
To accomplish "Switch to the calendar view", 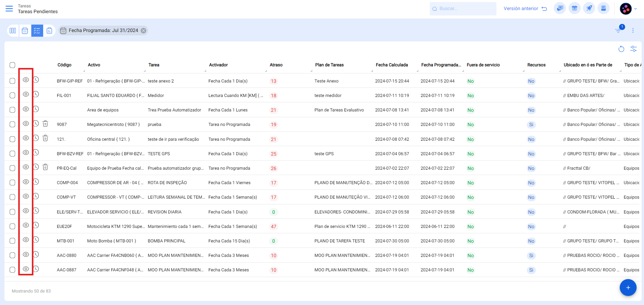I will pos(25,31).
